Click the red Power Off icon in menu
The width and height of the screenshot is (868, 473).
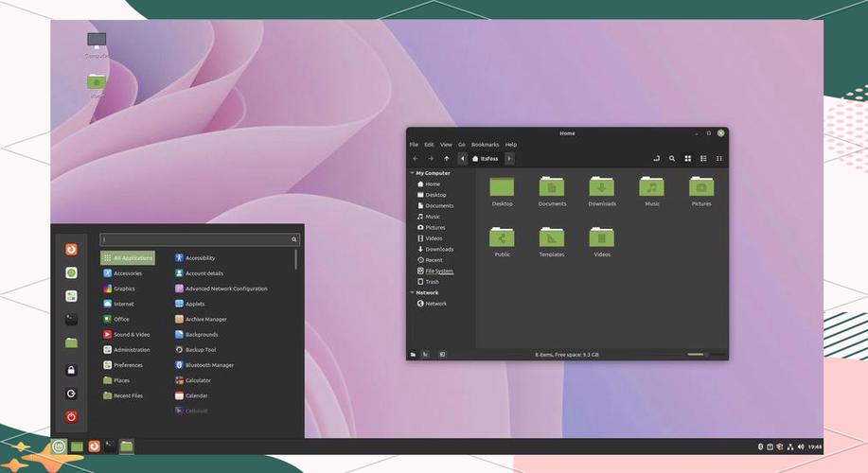pyautogui.click(x=71, y=416)
